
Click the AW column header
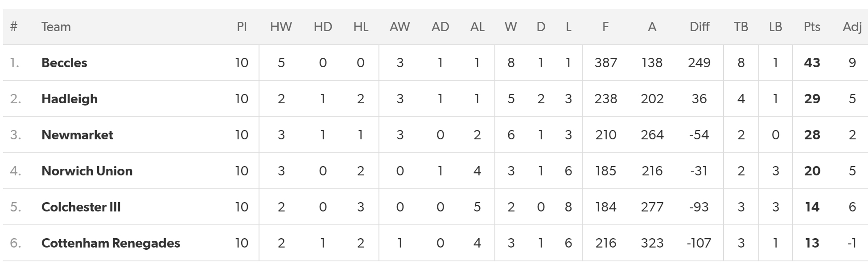pos(399,27)
